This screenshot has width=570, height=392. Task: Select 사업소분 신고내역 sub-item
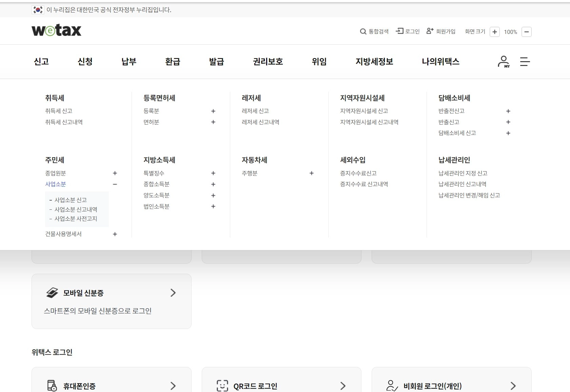(76, 209)
